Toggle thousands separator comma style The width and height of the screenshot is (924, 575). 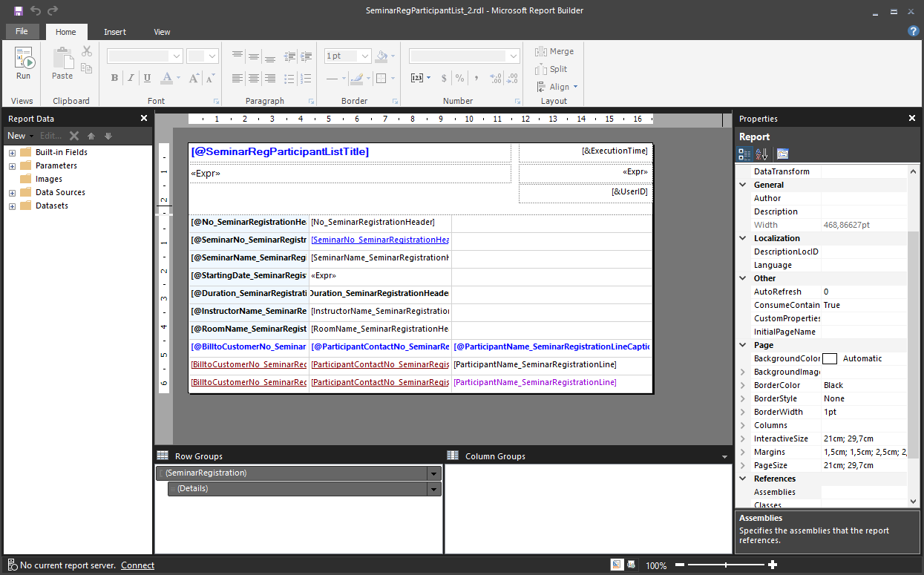tap(476, 78)
